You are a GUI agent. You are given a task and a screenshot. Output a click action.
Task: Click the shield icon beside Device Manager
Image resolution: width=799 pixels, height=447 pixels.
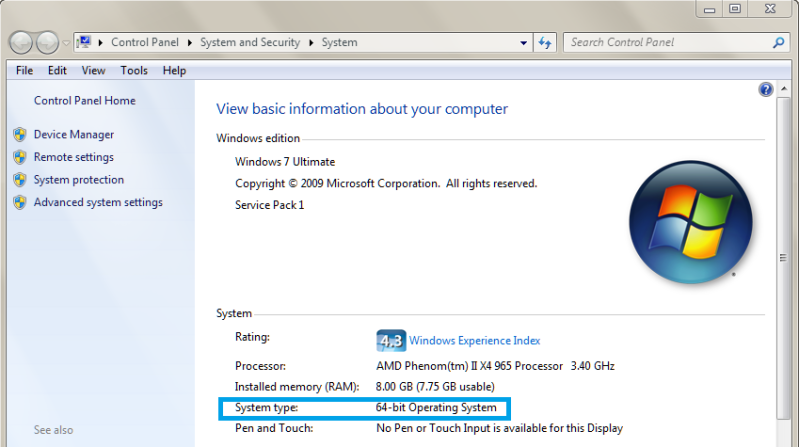[20, 135]
